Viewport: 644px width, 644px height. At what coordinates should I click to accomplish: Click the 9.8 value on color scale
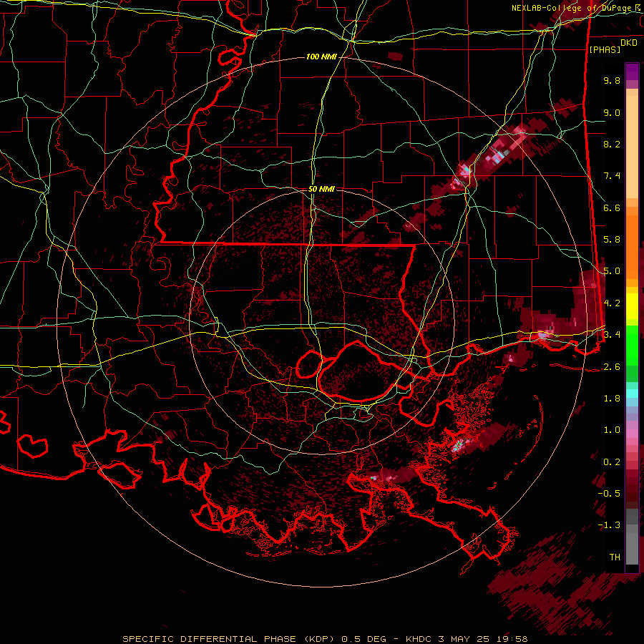point(612,80)
